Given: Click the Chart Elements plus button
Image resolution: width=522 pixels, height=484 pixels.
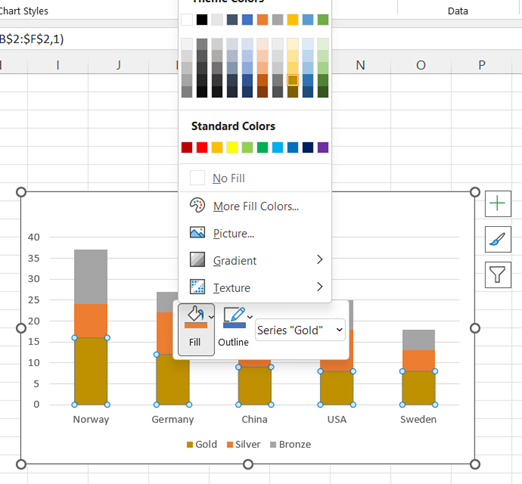Looking at the screenshot, I should pos(498,204).
